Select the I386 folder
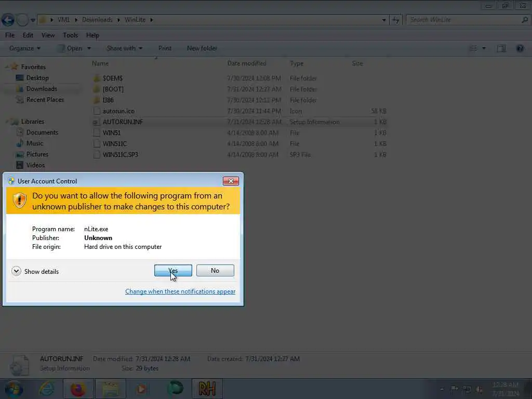The height and width of the screenshot is (399, 532). point(108,100)
